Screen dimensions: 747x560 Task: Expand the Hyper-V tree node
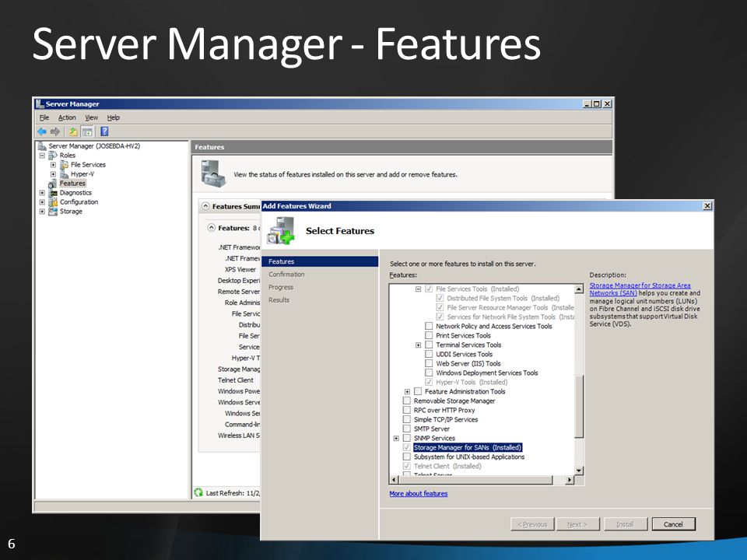click(x=54, y=173)
